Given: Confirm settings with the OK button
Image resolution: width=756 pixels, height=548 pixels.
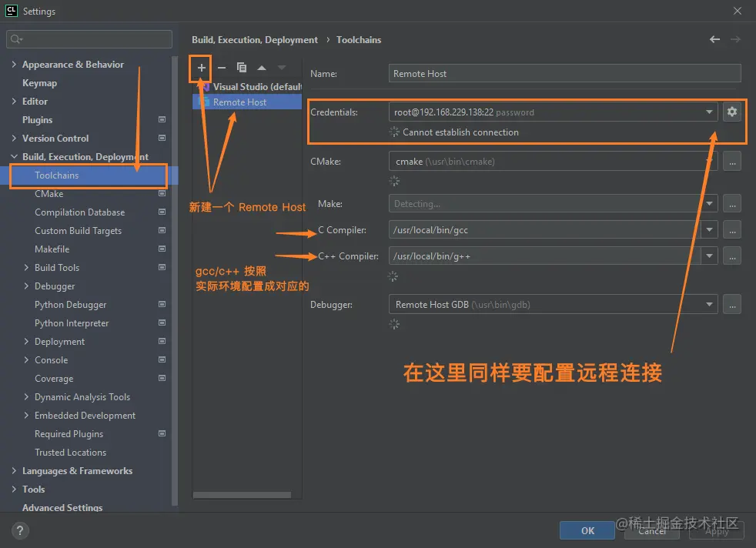Looking at the screenshot, I should 587,530.
